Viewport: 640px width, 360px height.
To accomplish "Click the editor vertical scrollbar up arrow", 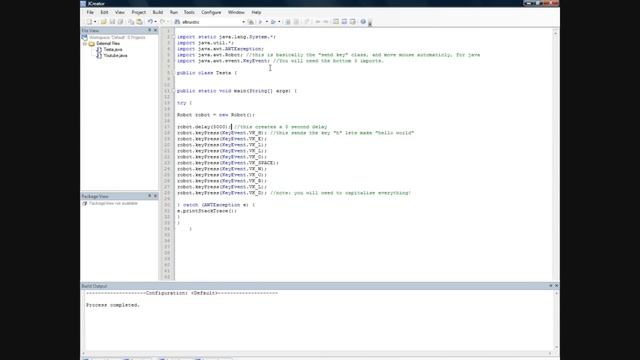I will coord(556,32).
